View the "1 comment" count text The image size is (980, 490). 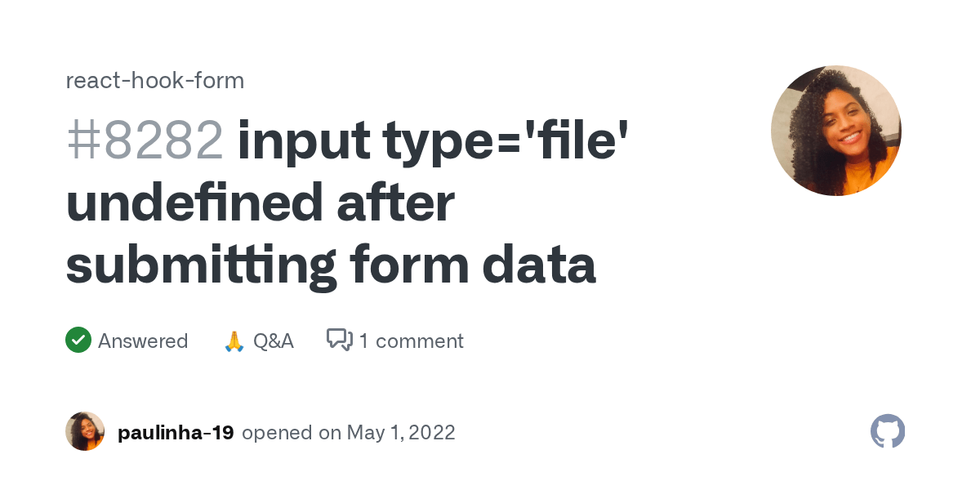coord(412,341)
